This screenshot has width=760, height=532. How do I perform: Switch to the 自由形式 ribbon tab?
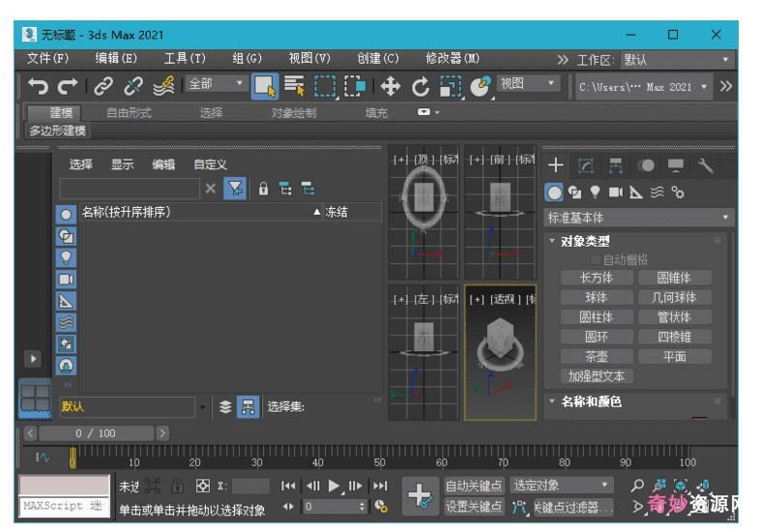click(x=129, y=113)
